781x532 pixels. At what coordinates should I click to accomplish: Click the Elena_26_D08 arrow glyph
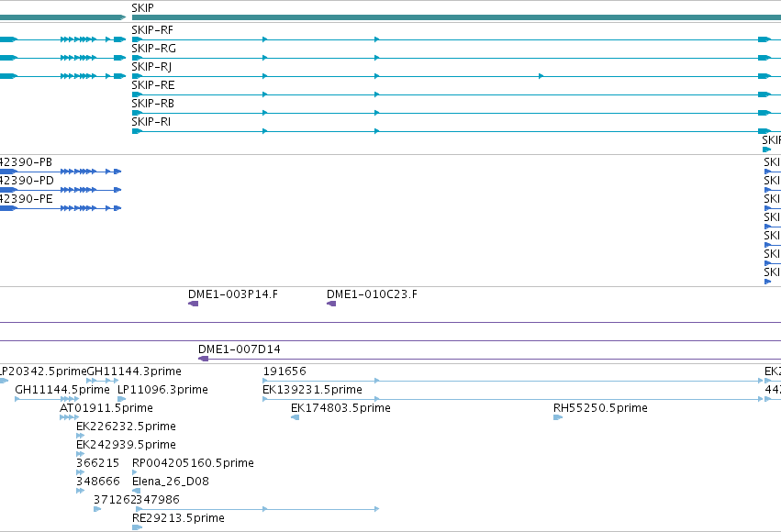(x=136, y=491)
